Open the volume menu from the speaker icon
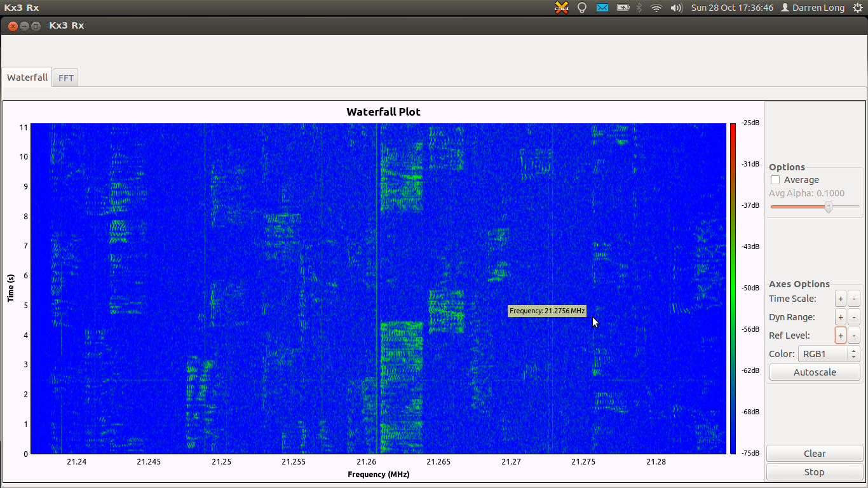Viewport: 868px width, 488px height. [x=675, y=8]
